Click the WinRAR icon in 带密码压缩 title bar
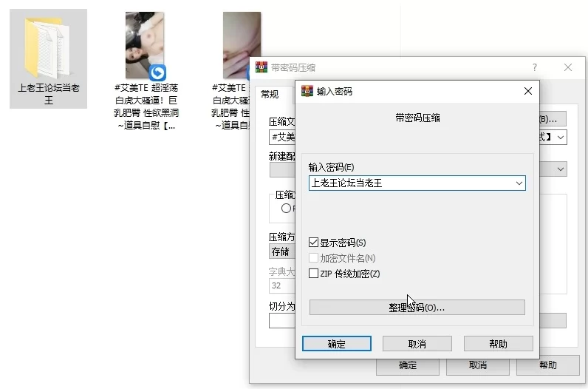This screenshot has height=389, width=588. pyautogui.click(x=261, y=67)
